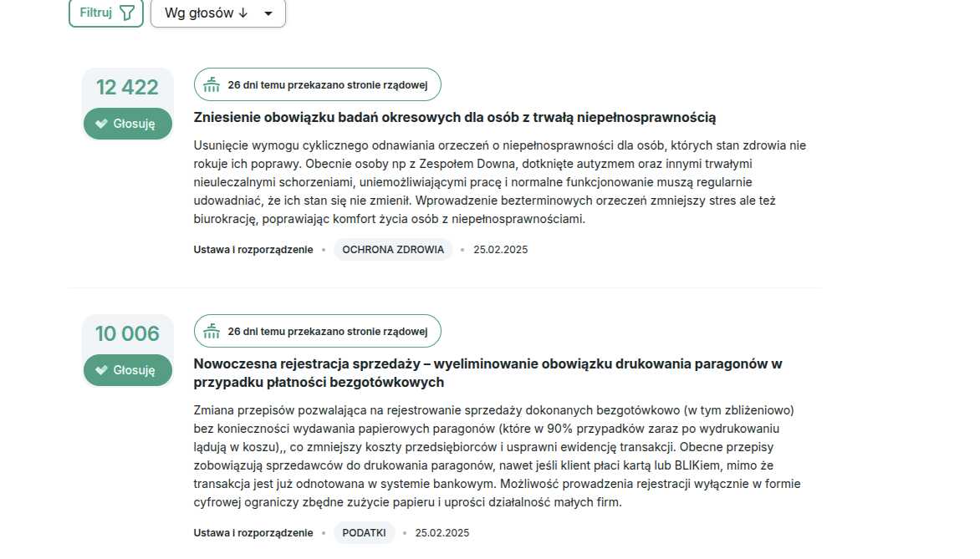Click the funnel icon in Filtruj button
Image resolution: width=980 pixels, height=559 pixels.
point(127,13)
